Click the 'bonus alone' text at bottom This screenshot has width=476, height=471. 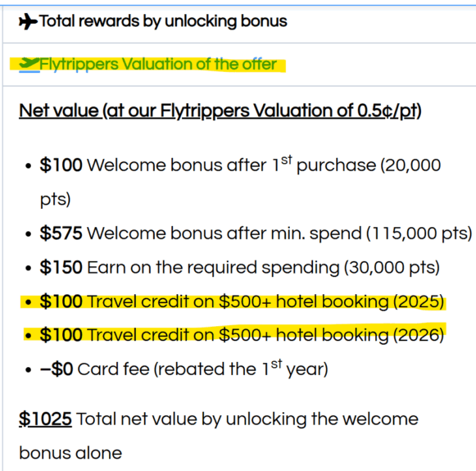[70, 453]
